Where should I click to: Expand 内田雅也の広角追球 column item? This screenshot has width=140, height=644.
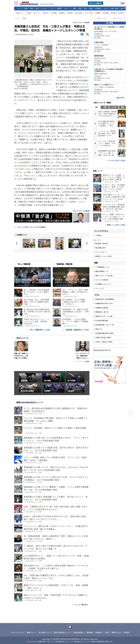tap(109, 308)
